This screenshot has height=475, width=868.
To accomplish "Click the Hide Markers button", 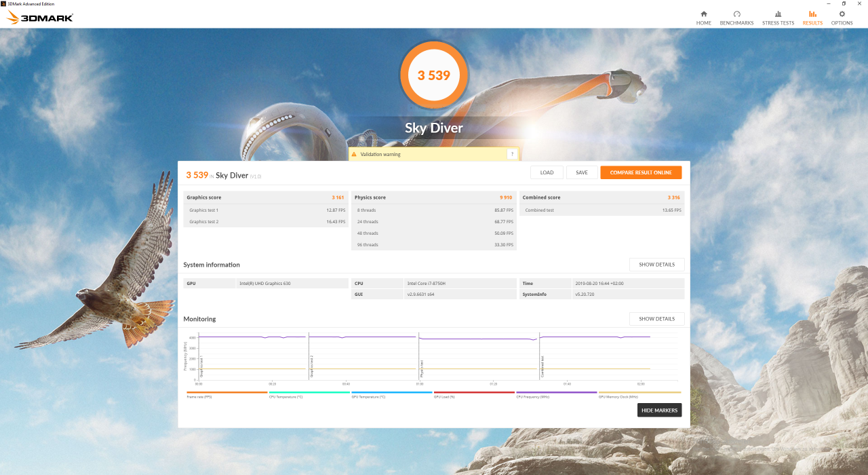I will (659, 411).
